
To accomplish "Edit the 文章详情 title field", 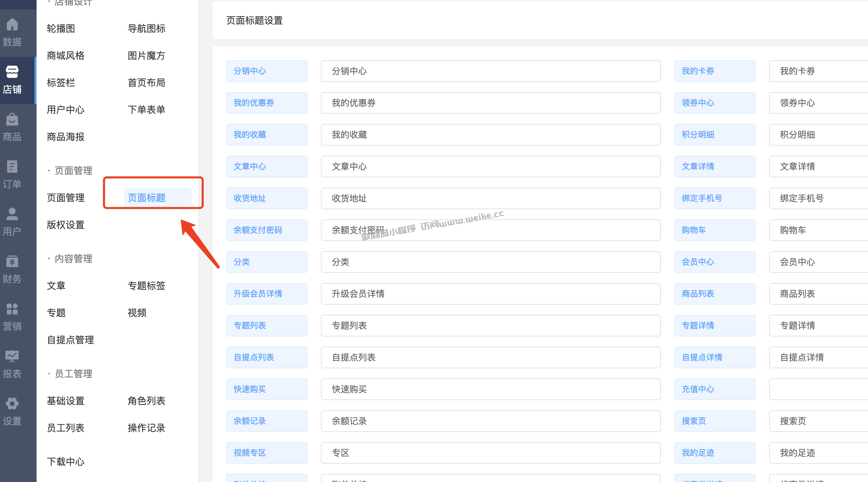I will (819, 167).
